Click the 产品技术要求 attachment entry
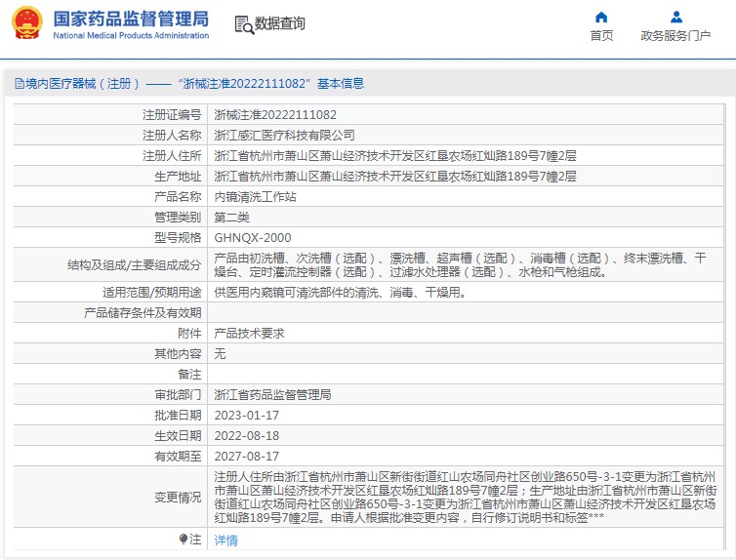The image size is (736, 560). click(x=250, y=333)
